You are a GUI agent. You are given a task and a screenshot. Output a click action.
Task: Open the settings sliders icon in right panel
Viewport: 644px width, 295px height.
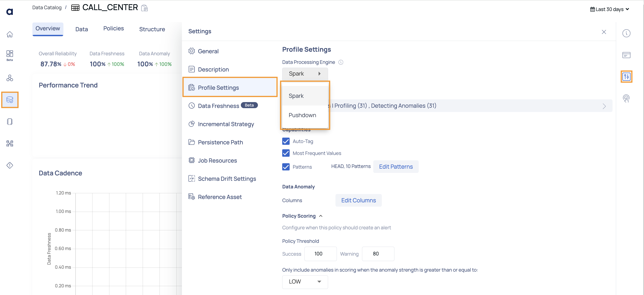pyautogui.click(x=626, y=76)
